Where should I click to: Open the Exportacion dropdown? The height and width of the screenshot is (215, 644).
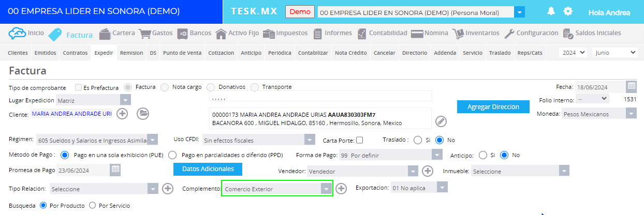(x=419, y=188)
